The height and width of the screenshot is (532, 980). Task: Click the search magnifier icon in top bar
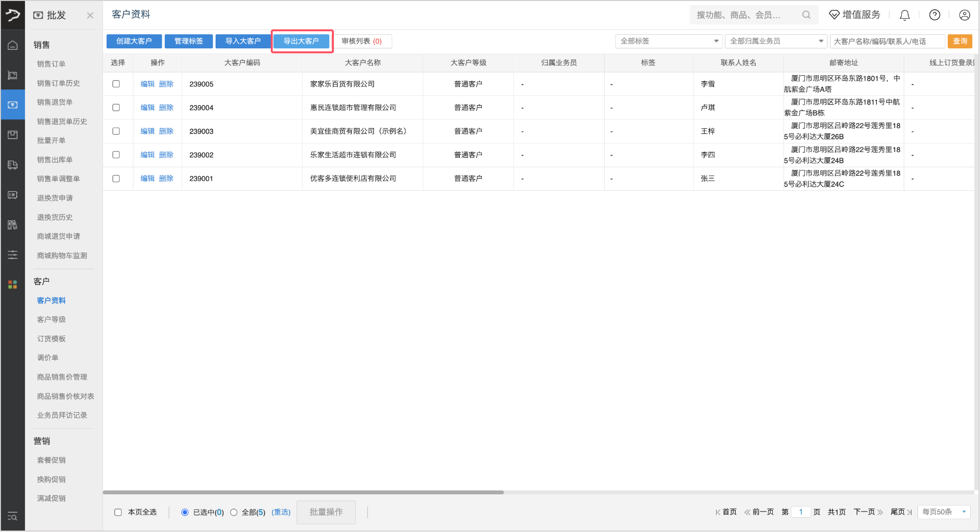click(x=806, y=15)
